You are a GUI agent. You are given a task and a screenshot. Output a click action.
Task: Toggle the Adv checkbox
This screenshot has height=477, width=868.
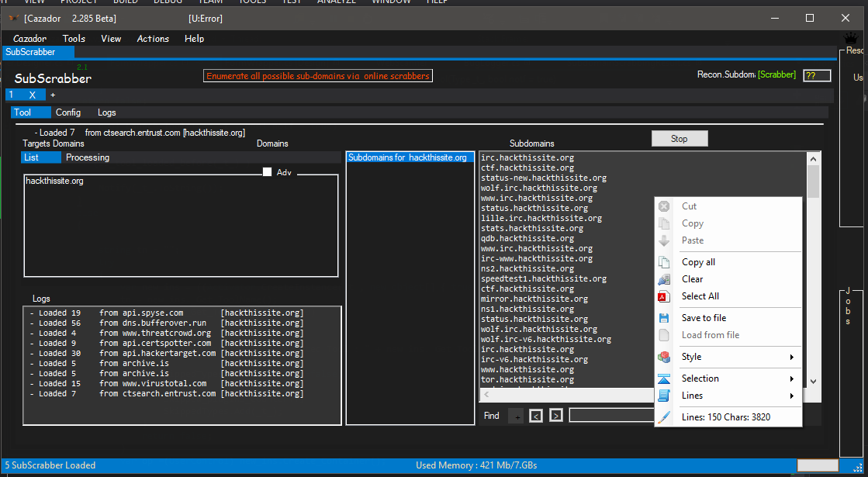(x=268, y=172)
